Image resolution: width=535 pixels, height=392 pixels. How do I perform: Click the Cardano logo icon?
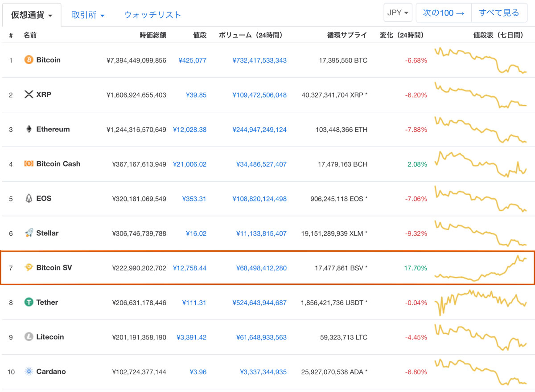29,372
